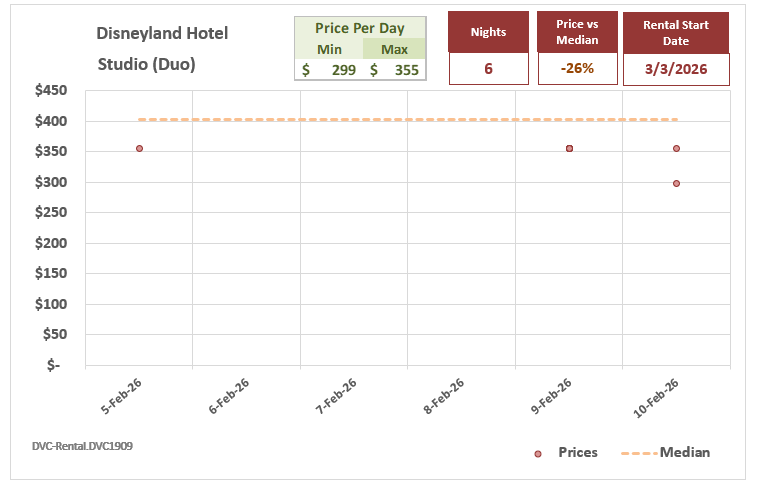Click the Price vs Median header
This screenshot has height=485, width=762.
coord(577,32)
